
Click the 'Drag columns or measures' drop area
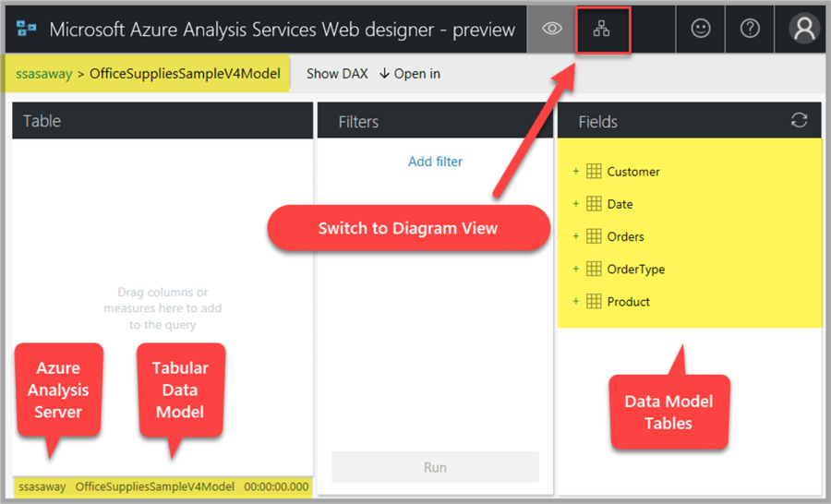tap(163, 308)
